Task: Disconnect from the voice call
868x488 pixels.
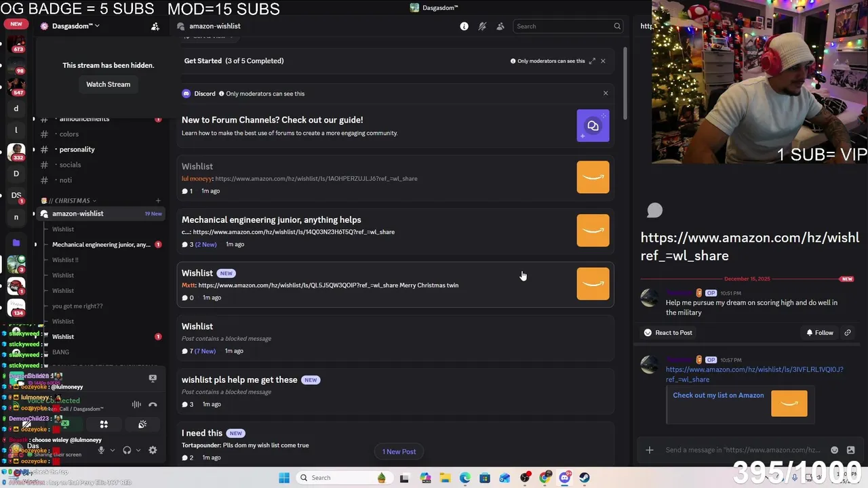Action: click(x=153, y=405)
